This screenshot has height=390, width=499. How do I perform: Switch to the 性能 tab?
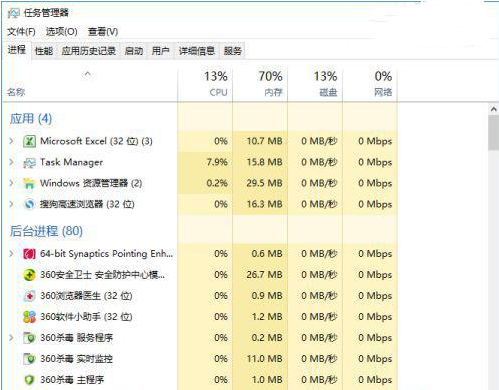[x=44, y=51]
